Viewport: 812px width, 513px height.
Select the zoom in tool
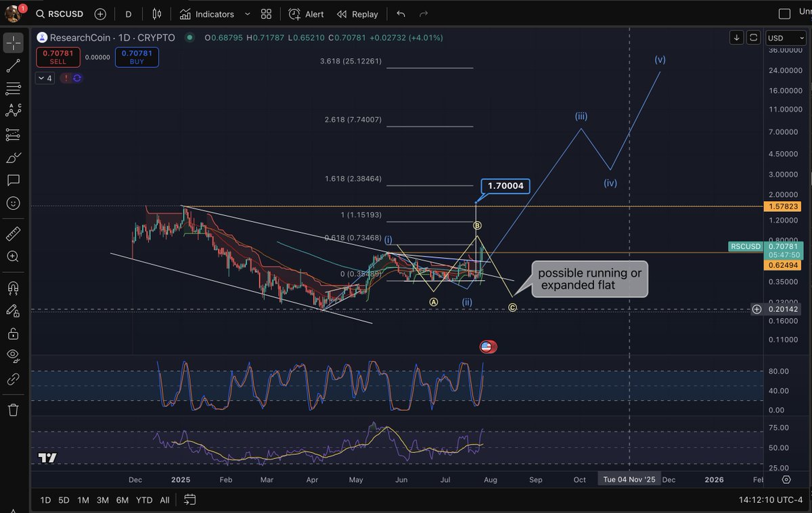click(x=14, y=256)
